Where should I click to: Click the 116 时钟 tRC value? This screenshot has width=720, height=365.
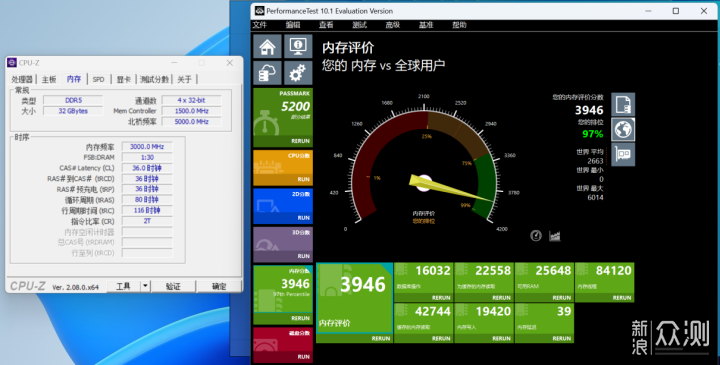(147, 210)
